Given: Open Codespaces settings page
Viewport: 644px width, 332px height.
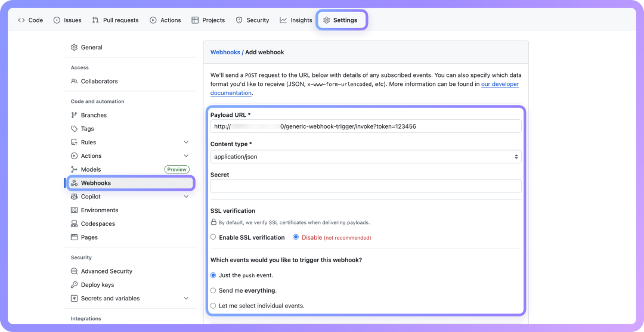Looking at the screenshot, I should pyautogui.click(x=98, y=224).
